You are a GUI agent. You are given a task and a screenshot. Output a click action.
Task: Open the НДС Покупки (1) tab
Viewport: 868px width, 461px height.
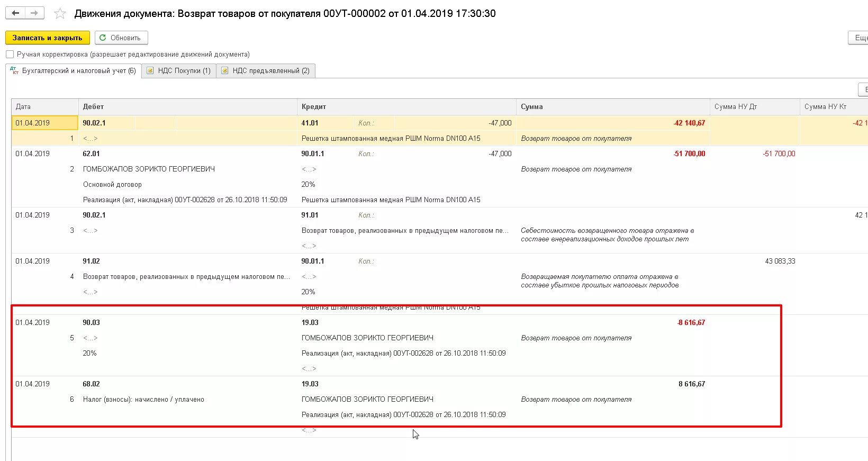179,70
